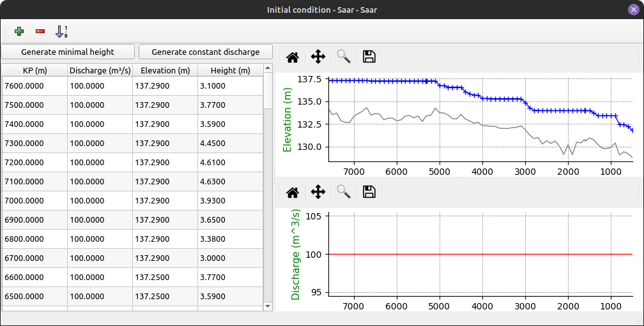The height and width of the screenshot is (326, 644).
Task: Click the sort rows arrow icon
Action: coord(61,31)
